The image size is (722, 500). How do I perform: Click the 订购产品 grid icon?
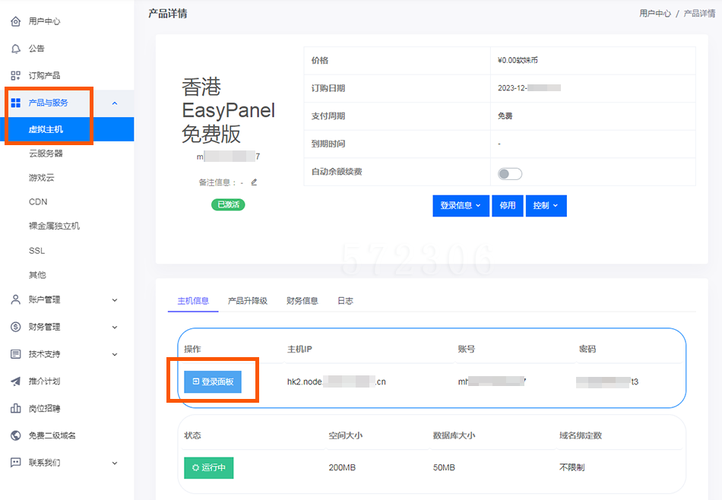(16, 76)
